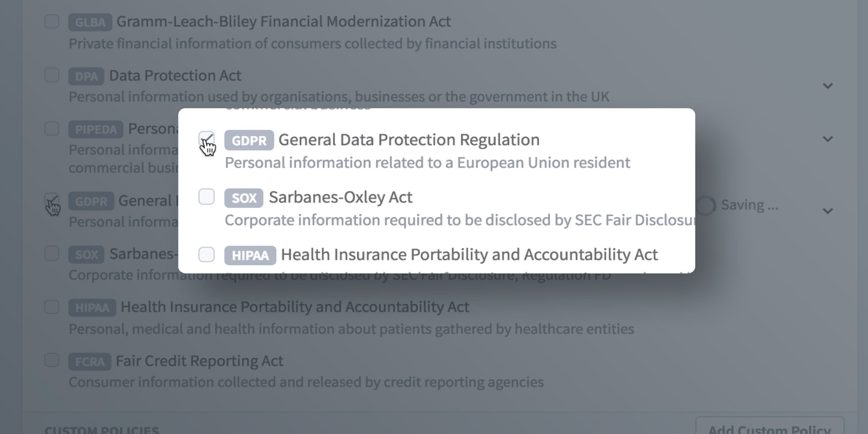Click the FCRA policy badge
868x434 pixels.
click(x=90, y=362)
